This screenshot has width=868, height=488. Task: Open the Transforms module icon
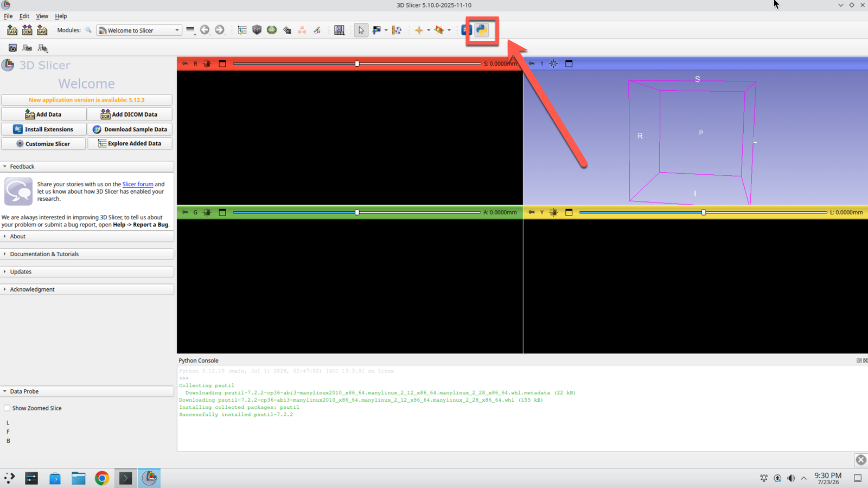tap(287, 30)
